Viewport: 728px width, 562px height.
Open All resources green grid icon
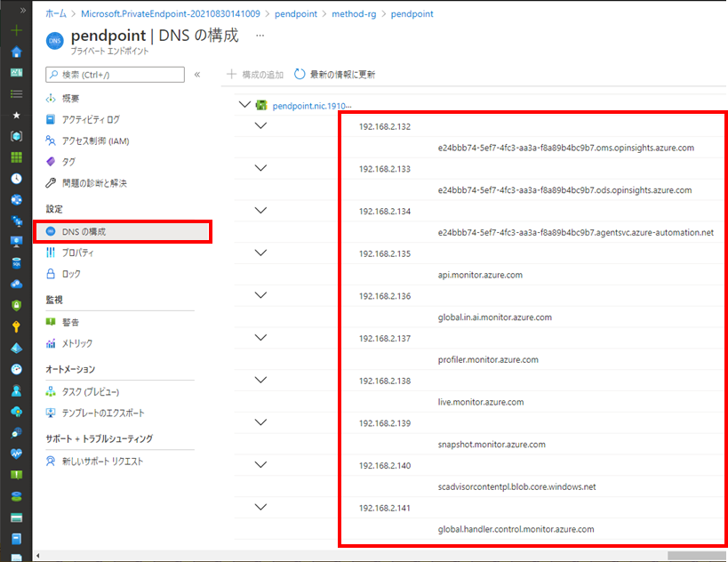16,157
